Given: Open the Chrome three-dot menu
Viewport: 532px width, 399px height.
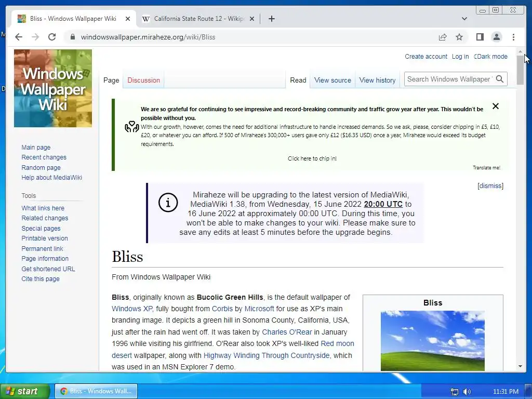Looking at the screenshot, I should click(513, 37).
